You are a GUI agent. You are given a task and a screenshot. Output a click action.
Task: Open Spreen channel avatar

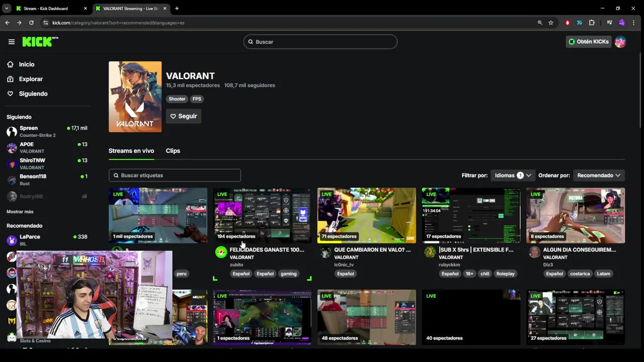pos(12,132)
